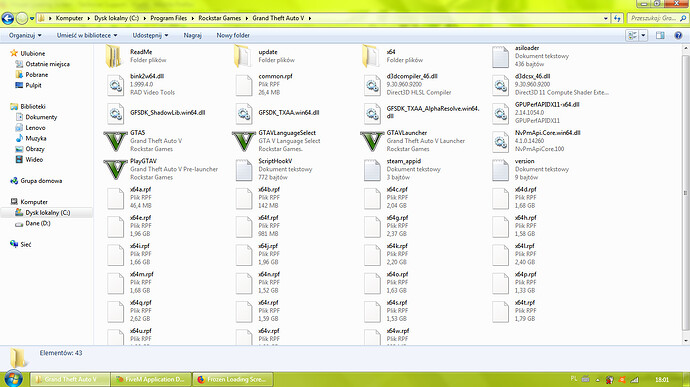Screen dimensions: 690x387
Task: Select the version text document icon
Action: (500, 170)
